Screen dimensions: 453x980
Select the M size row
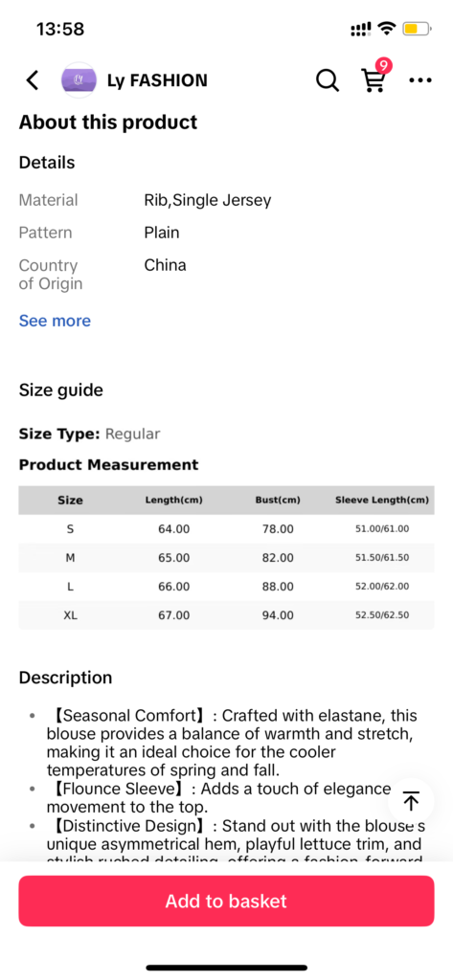[x=226, y=558]
